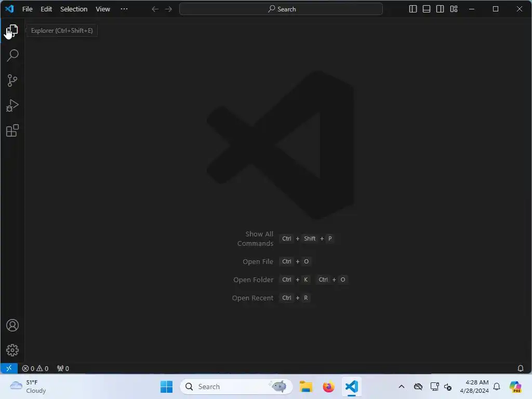Minimize the VS Code window

point(472,9)
